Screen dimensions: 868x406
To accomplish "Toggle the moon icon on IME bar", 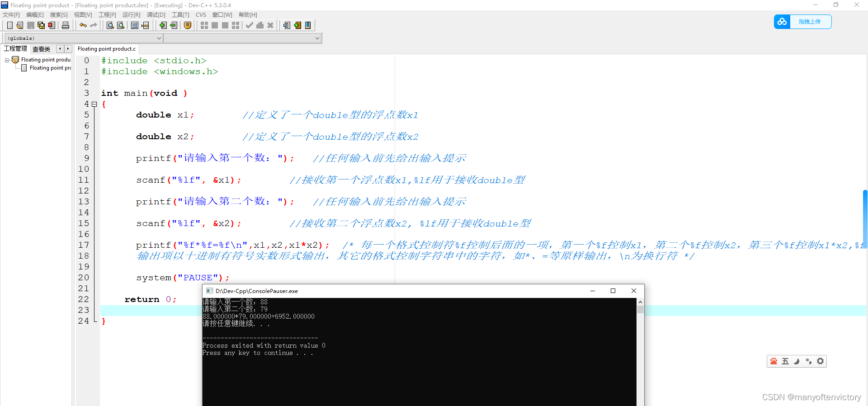I will click(797, 361).
